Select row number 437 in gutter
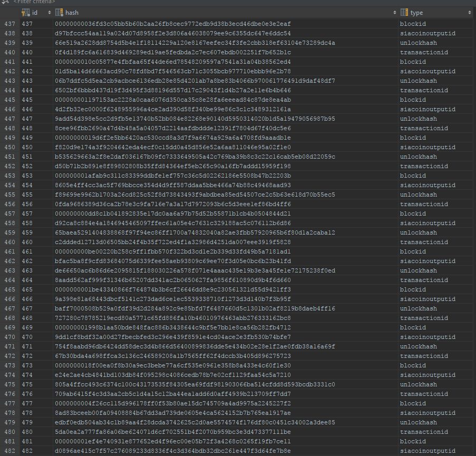This screenshot has height=456, width=476. coord(9,24)
